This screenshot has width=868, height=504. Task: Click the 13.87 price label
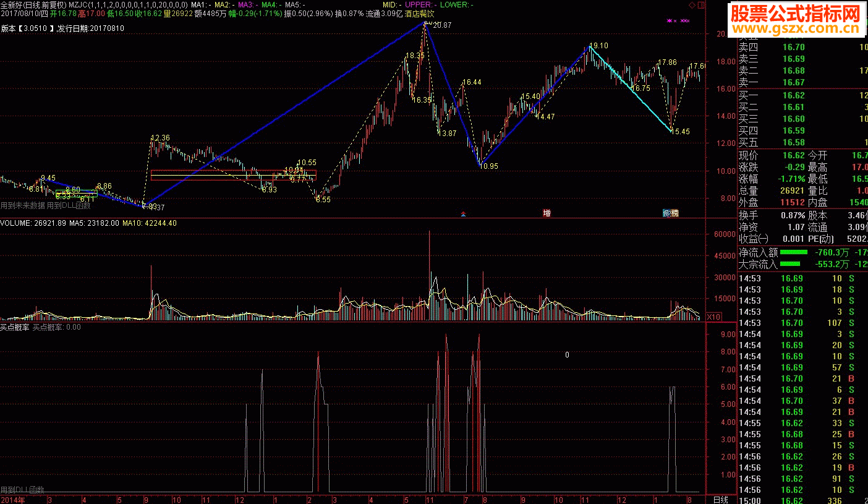pos(447,133)
